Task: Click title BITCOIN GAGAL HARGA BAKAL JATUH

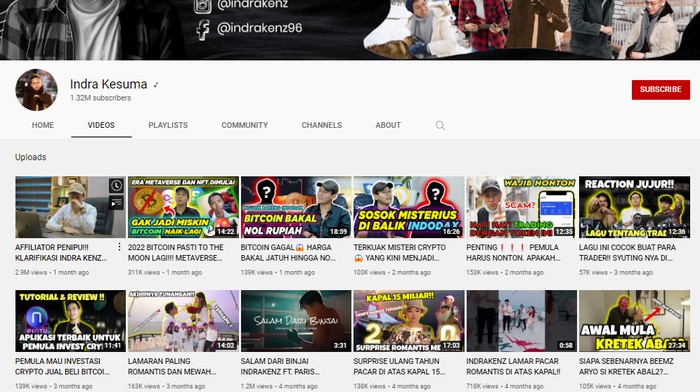Action: click(x=288, y=253)
